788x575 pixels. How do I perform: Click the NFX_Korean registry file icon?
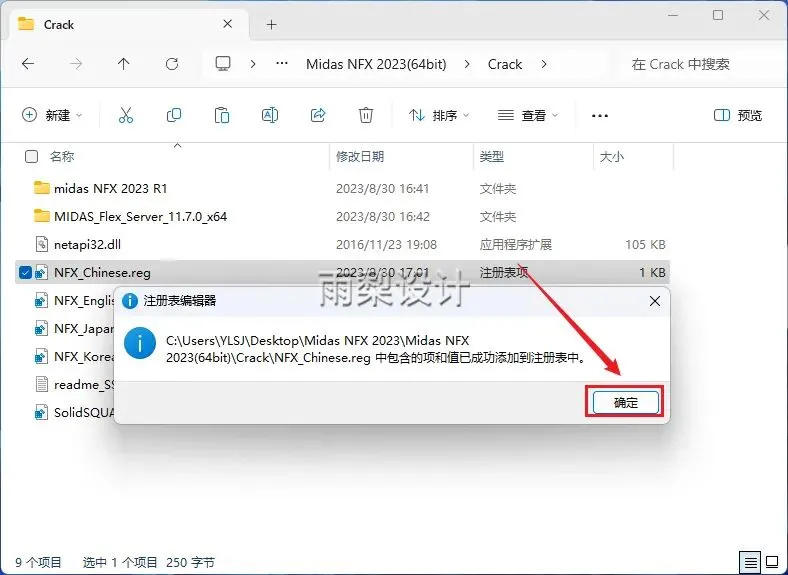(41, 356)
